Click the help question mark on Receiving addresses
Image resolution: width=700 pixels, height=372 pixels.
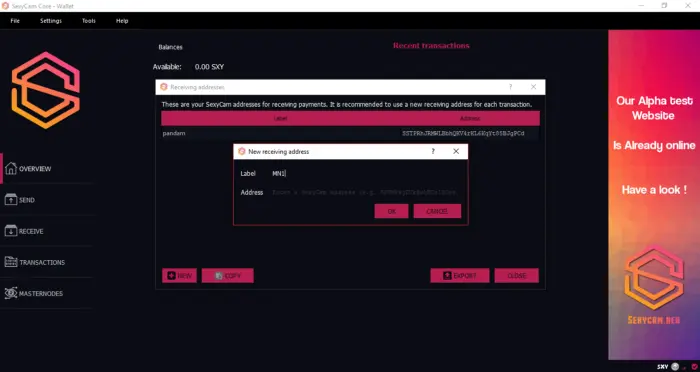pyautogui.click(x=510, y=87)
